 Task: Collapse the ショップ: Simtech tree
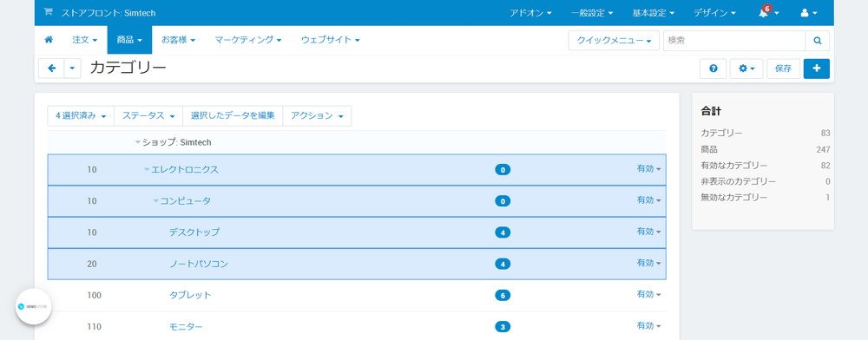click(x=138, y=142)
